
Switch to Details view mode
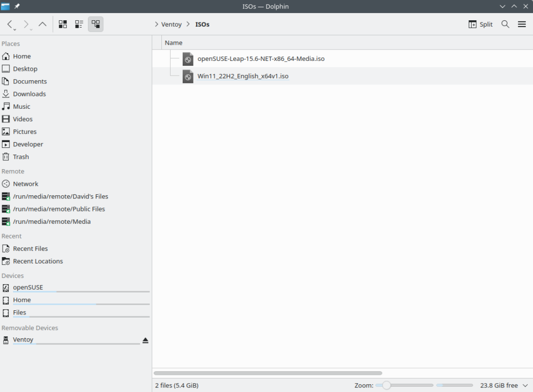point(96,24)
